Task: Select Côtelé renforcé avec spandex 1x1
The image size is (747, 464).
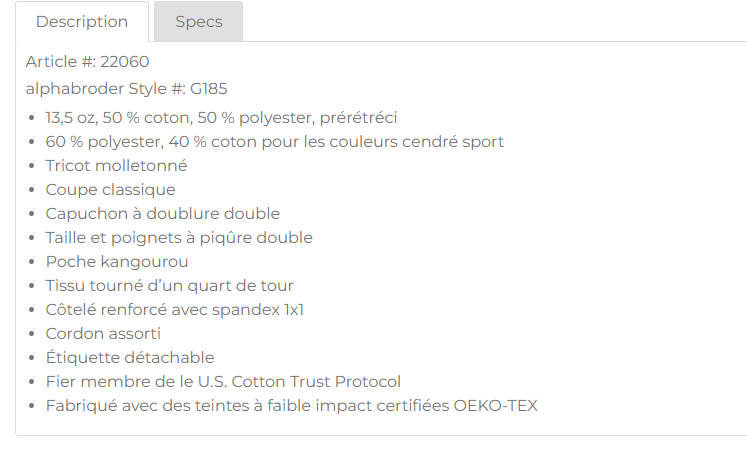Action: [174, 310]
